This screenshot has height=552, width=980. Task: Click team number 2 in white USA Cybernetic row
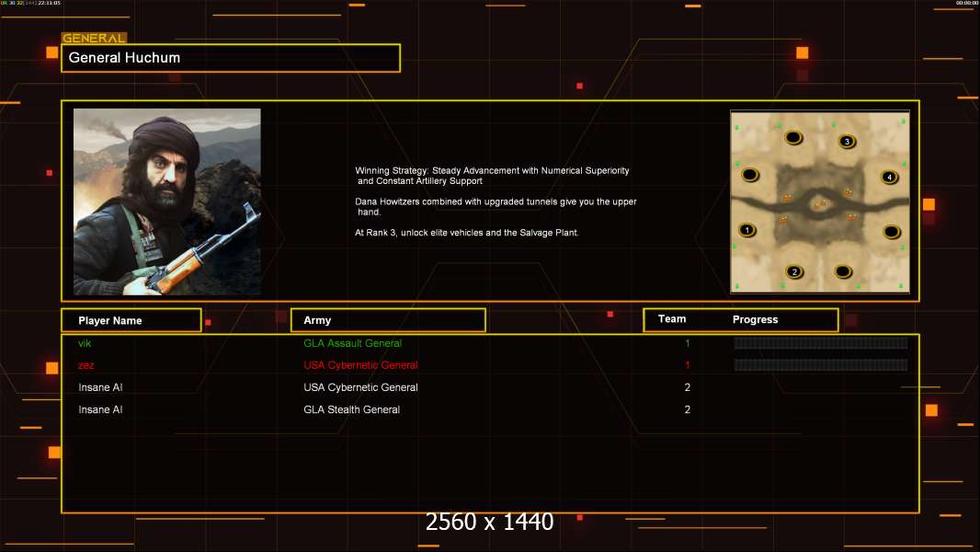pos(688,387)
